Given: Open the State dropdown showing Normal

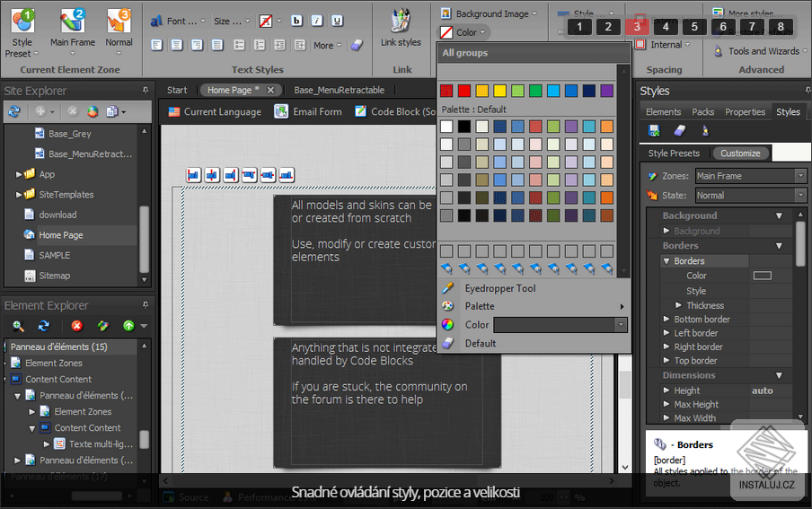Looking at the screenshot, I should coord(751,195).
